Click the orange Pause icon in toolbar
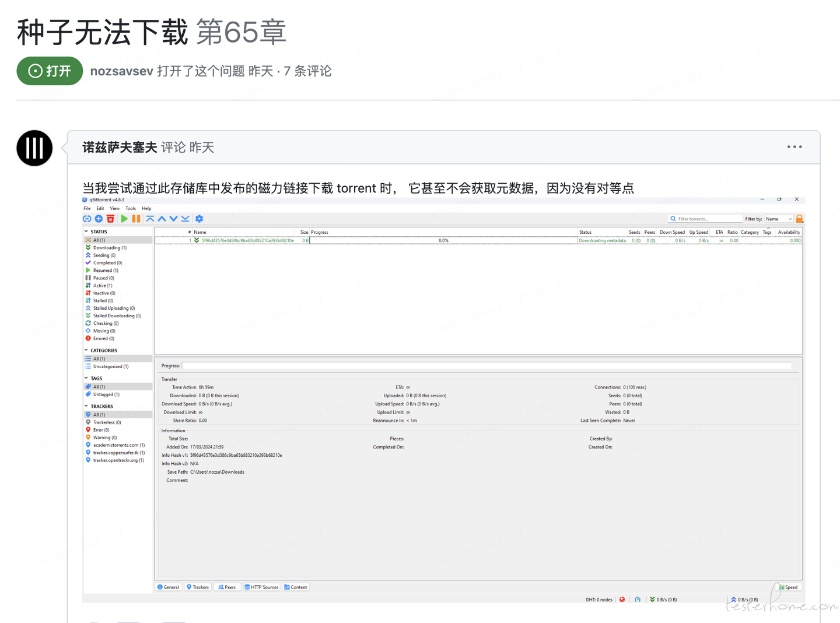 (x=136, y=219)
